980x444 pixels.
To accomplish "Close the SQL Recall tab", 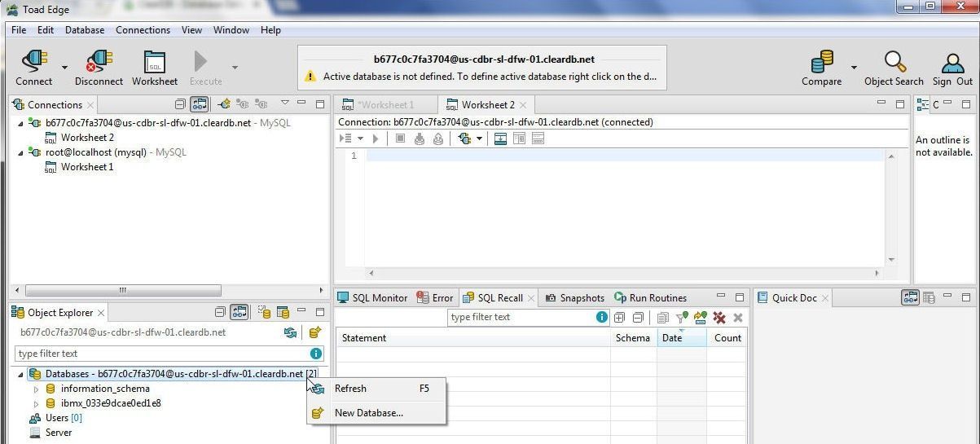I will click(531, 298).
